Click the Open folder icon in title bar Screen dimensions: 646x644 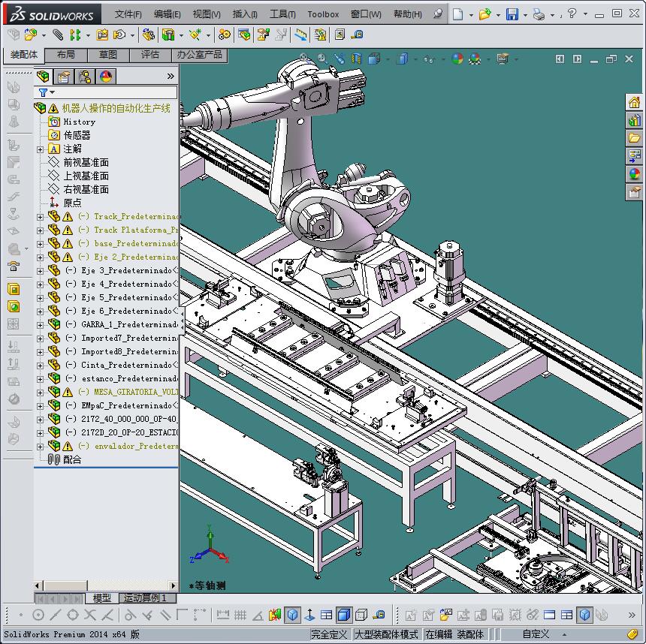click(x=485, y=14)
